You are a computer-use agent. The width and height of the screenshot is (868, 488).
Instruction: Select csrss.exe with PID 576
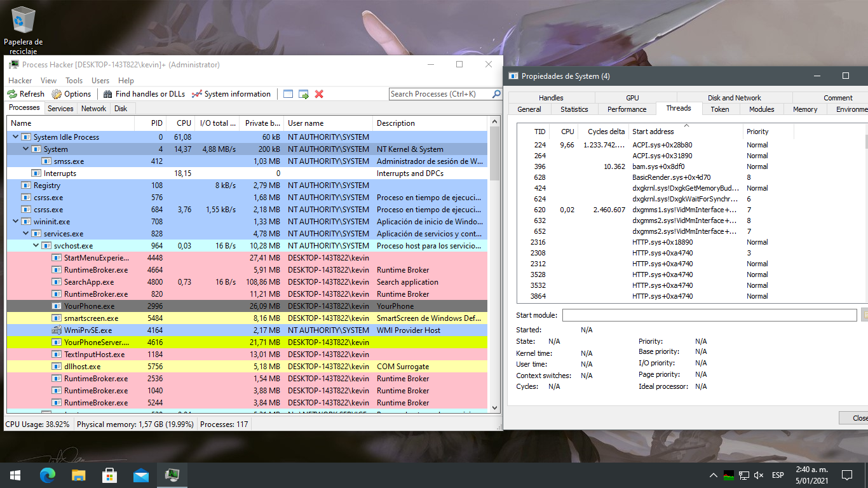coord(247,198)
